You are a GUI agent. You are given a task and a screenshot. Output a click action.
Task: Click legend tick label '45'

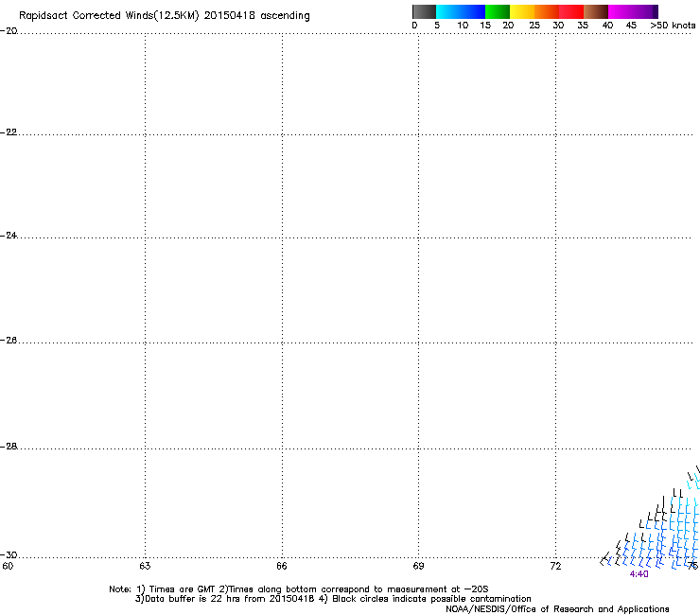tap(631, 26)
